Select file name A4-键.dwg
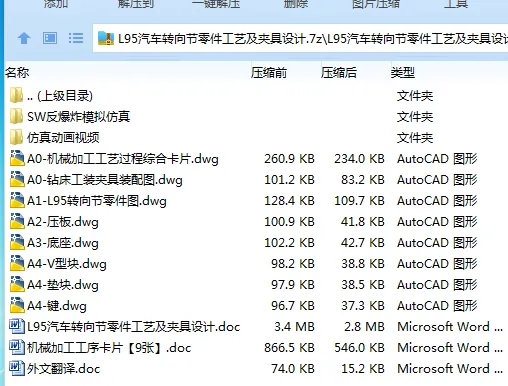 tap(57, 306)
